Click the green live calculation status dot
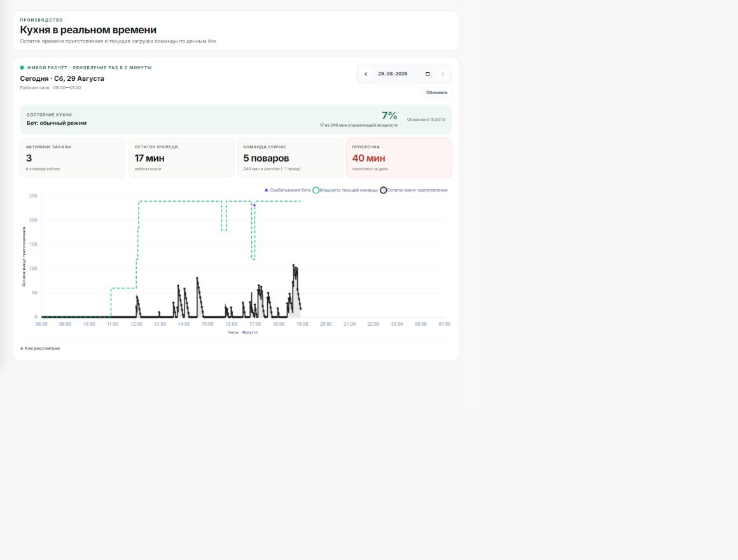The height and width of the screenshot is (560, 738). pos(22,67)
